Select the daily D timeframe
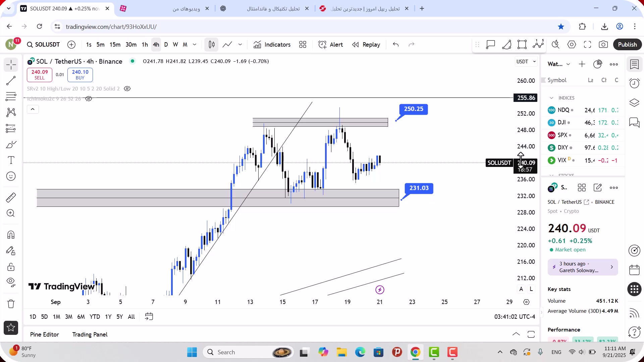 click(x=166, y=45)
